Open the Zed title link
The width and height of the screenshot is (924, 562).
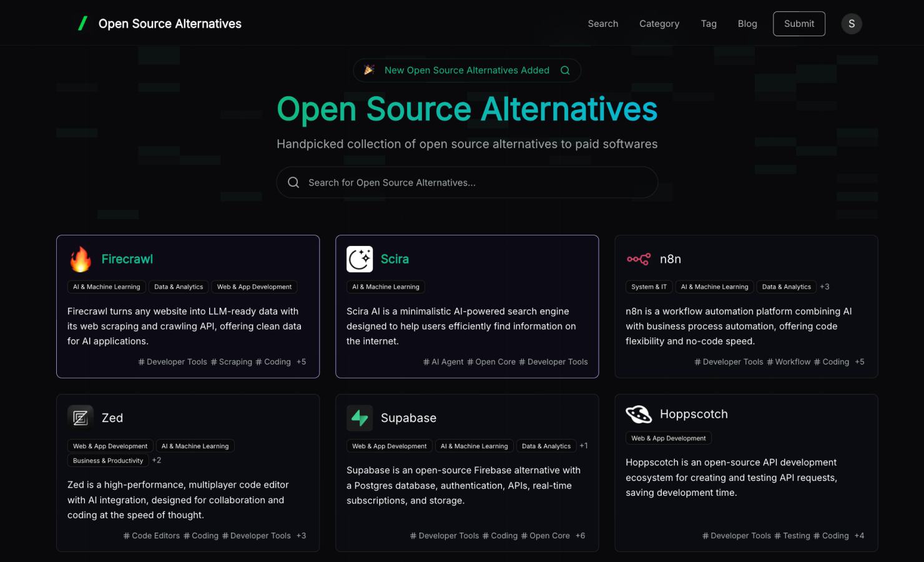coord(112,418)
